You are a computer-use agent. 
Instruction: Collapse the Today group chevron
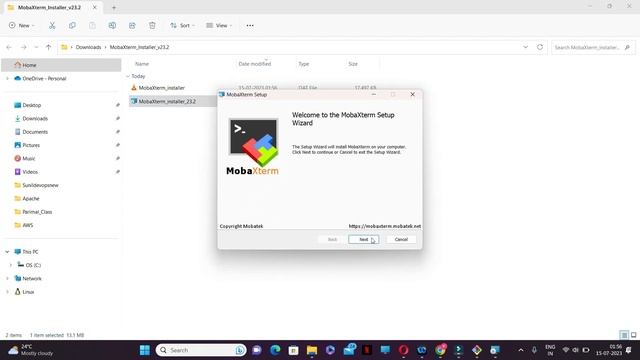tap(128, 76)
